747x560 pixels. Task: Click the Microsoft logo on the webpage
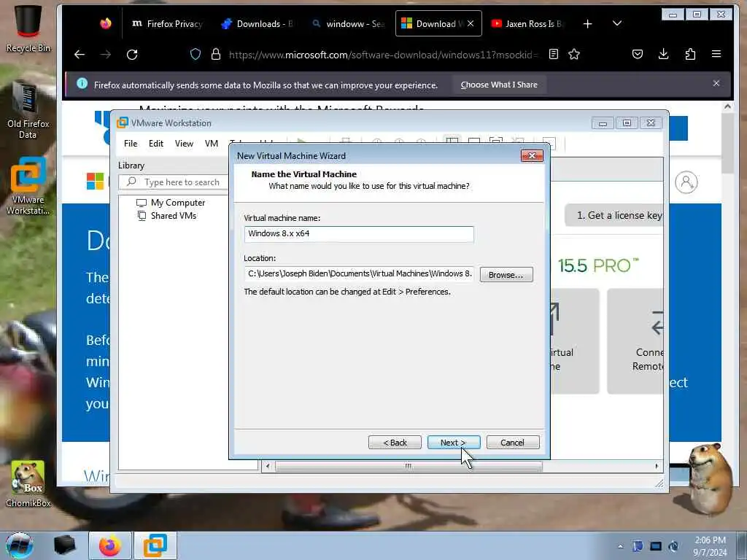(x=95, y=181)
